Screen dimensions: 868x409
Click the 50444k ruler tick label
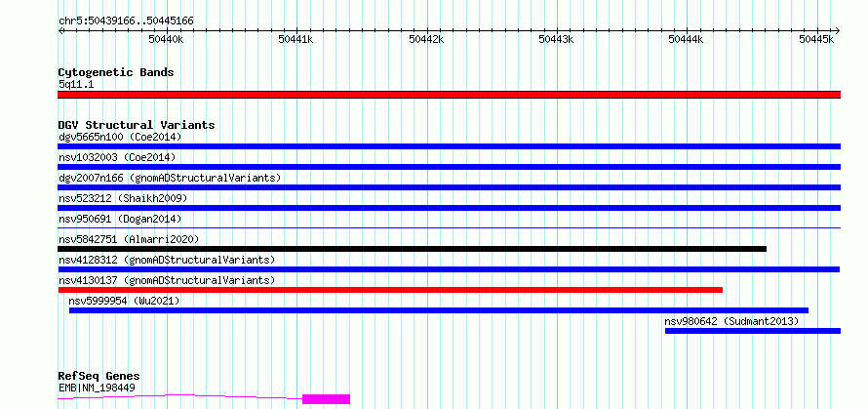(x=687, y=39)
